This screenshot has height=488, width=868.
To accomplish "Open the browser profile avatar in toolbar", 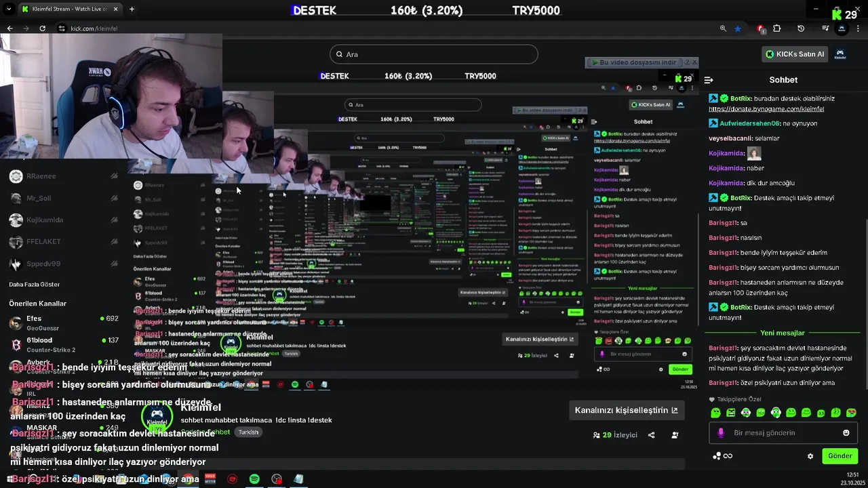I will 842,28.
